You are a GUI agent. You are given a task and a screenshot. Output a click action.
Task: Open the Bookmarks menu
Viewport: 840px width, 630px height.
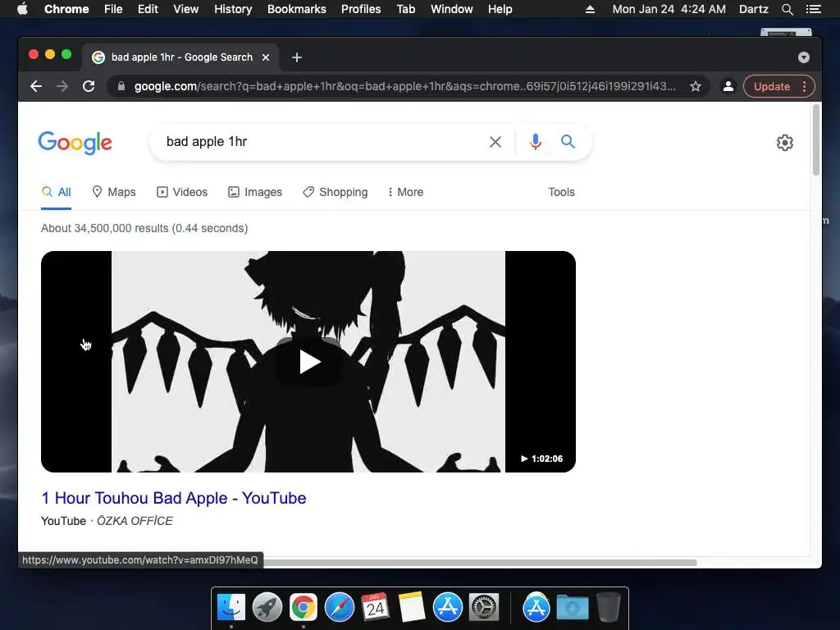coord(297,9)
